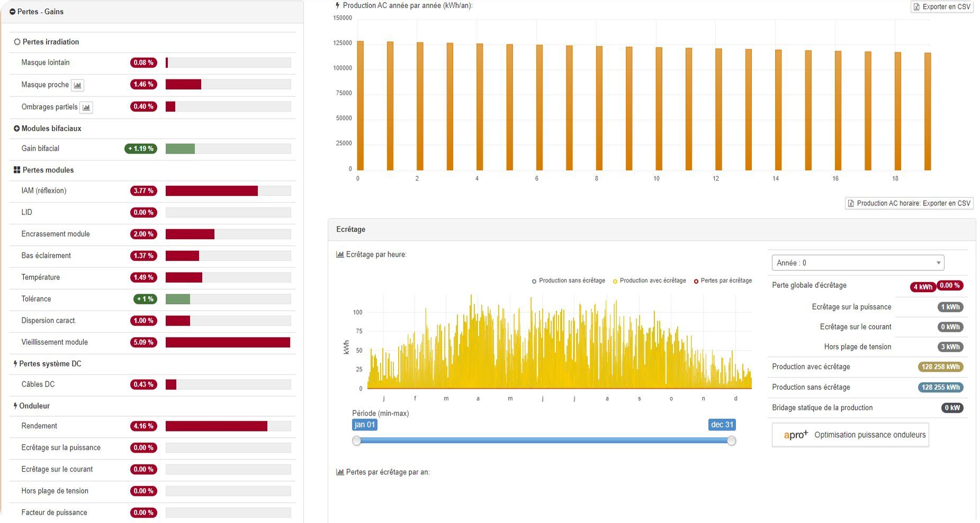Expand the Modules bifaciaux section

[x=16, y=129]
